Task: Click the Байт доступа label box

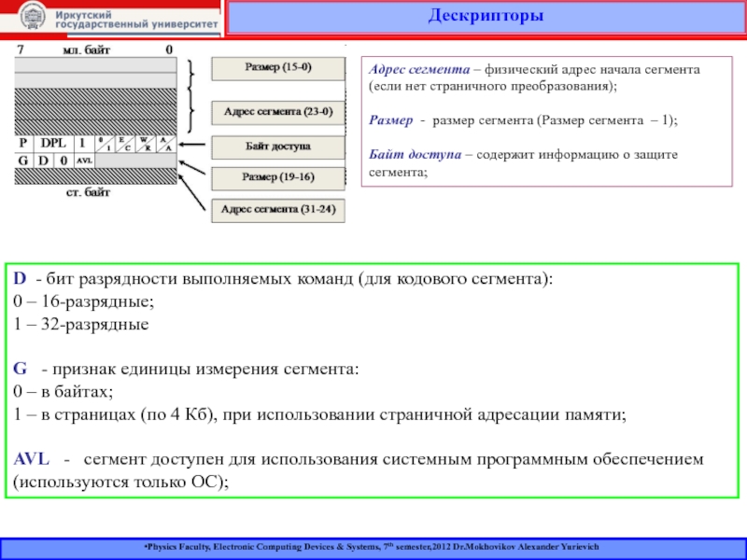Action: click(x=278, y=147)
